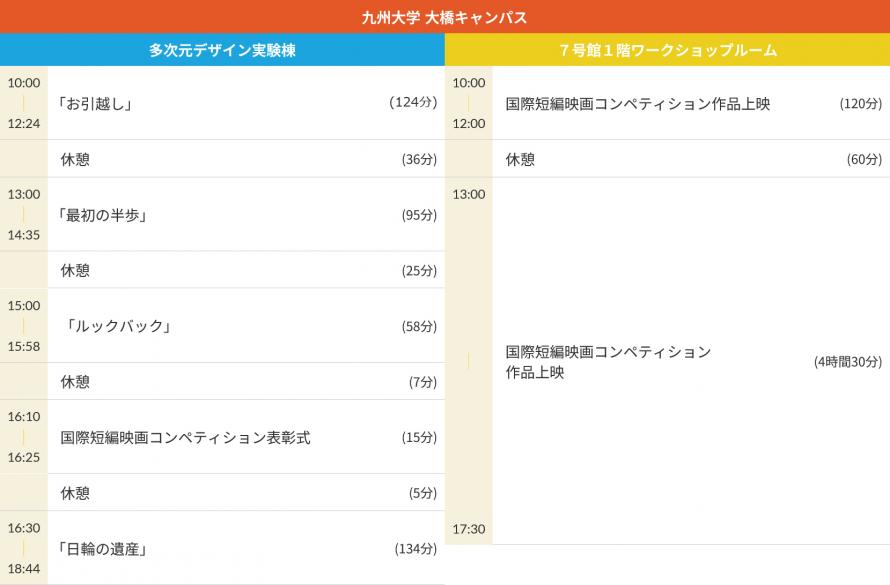Click the 17:30 end time label

(469, 529)
